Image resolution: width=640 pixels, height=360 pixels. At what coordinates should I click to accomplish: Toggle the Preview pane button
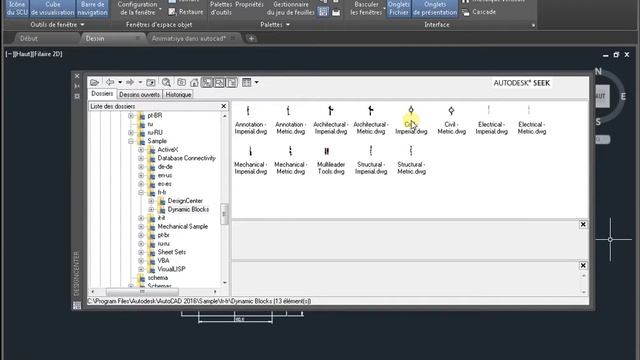220,82
